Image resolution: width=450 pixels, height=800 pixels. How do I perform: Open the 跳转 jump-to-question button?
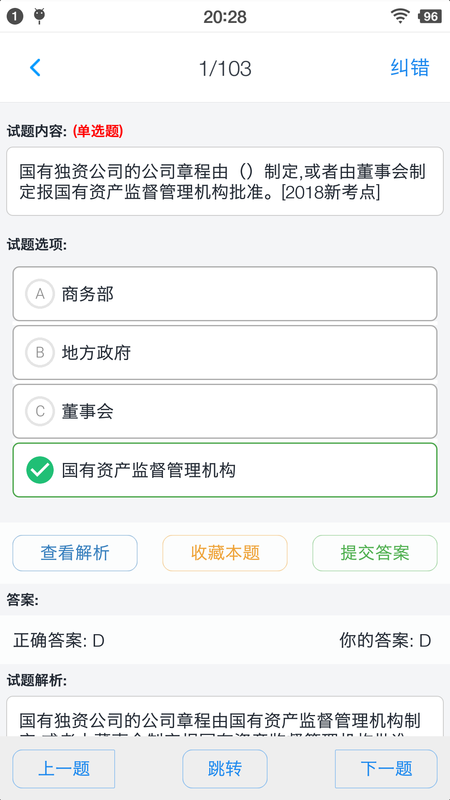(225, 768)
